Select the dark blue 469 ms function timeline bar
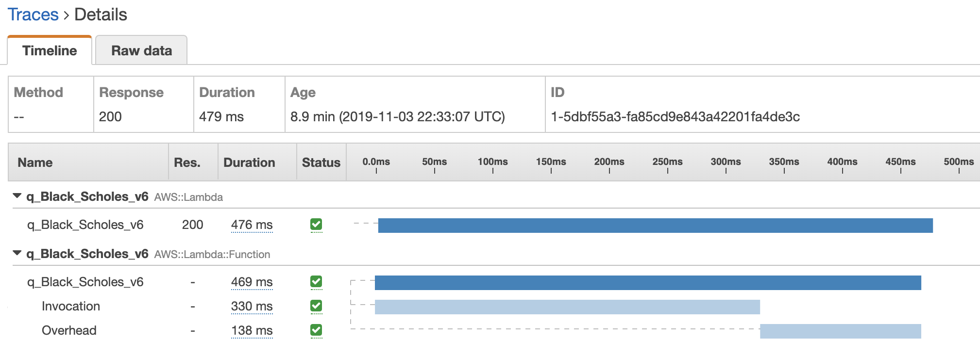Image resolution: width=980 pixels, height=357 pixels. pyautogui.click(x=648, y=283)
